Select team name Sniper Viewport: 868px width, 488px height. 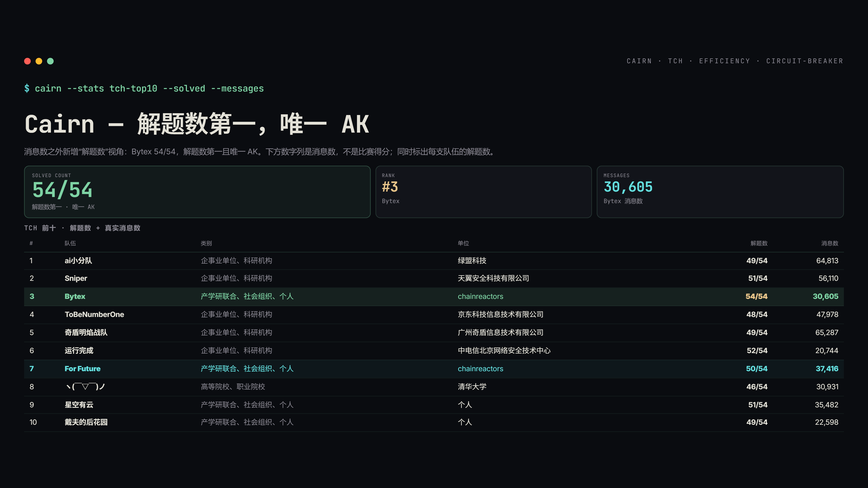[x=76, y=278]
